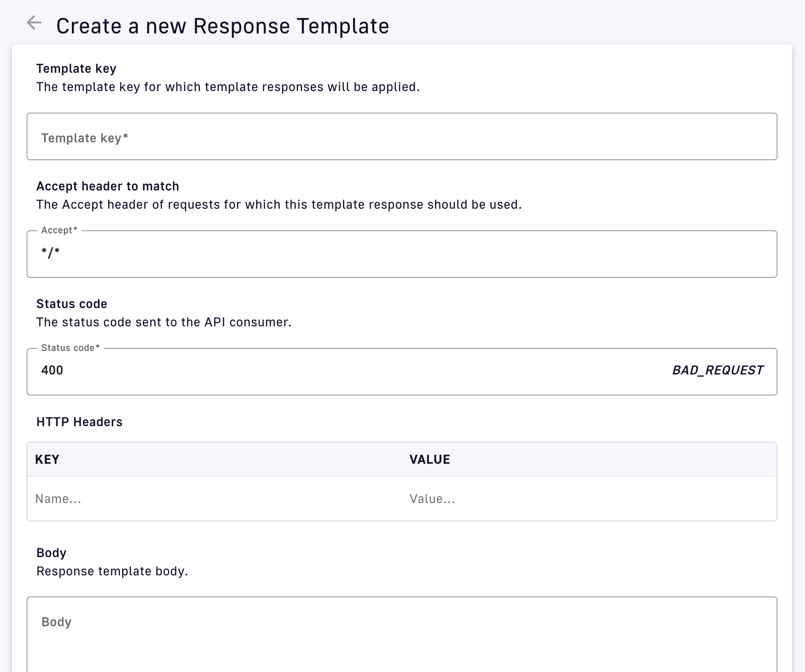
Task: Click the Accept field containing */*
Action: pyautogui.click(x=402, y=254)
